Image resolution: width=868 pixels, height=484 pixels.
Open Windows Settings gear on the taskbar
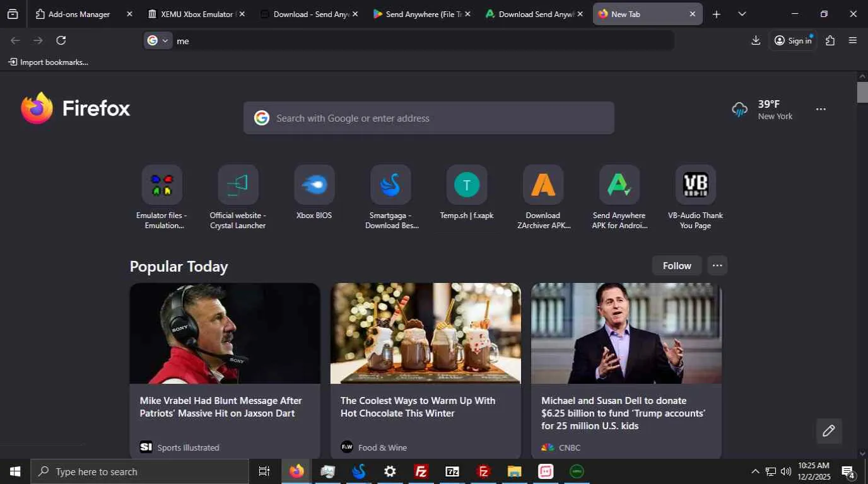point(390,471)
